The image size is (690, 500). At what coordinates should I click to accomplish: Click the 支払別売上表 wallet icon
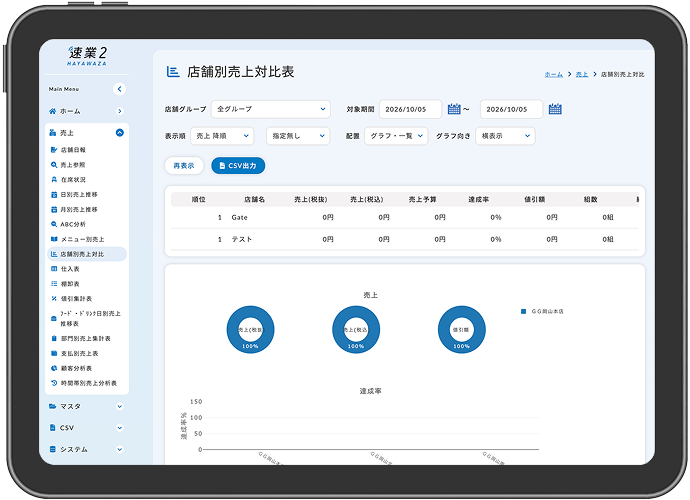[x=54, y=353]
